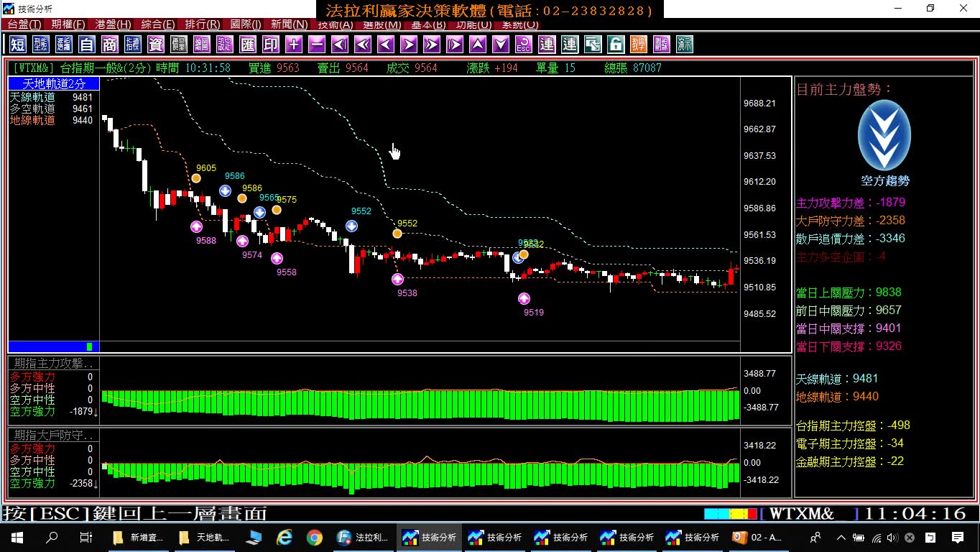980x552 pixels.
Task: Click the 商 toolbar icon
Action: tap(110, 45)
